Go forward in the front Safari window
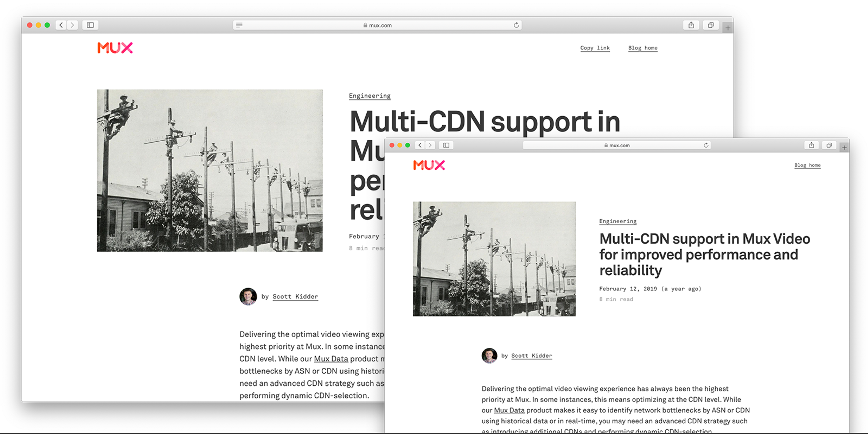868x434 pixels. click(x=430, y=145)
